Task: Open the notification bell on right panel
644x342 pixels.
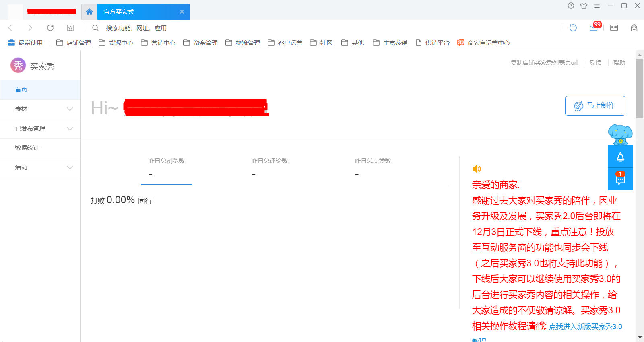Action: (620, 157)
